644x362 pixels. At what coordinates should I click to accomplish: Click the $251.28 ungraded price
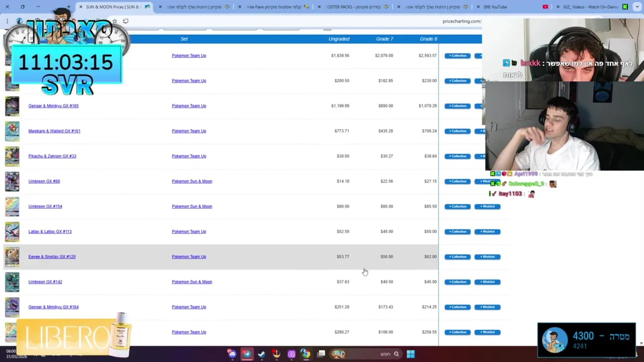(x=342, y=307)
